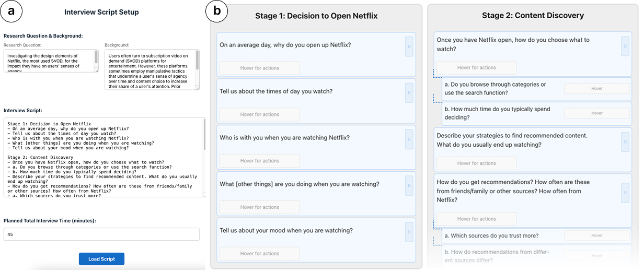Click Hover box beside 'How much time' sub-question
This screenshot has height=272, width=644.
(x=596, y=113)
